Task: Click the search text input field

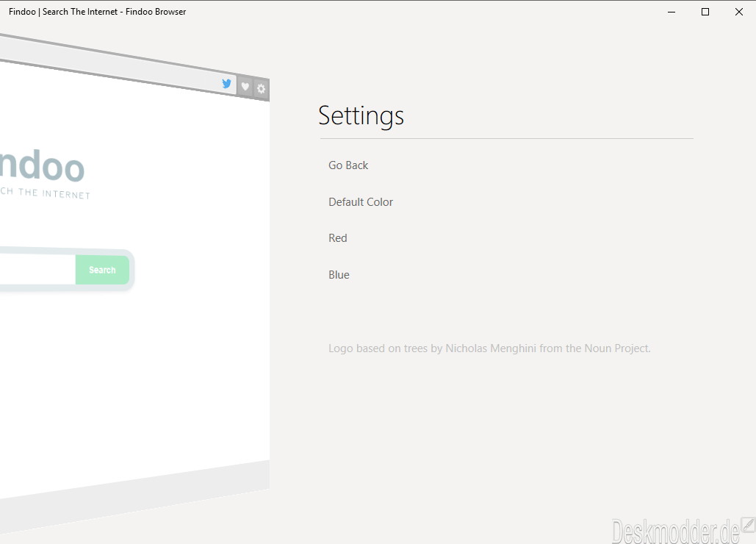Action: coord(37,269)
